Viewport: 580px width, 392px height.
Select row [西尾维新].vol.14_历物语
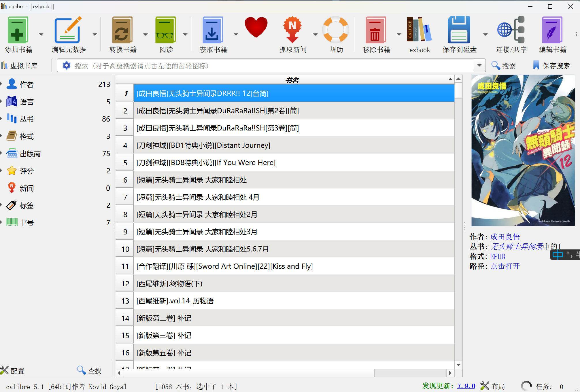click(x=294, y=301)
